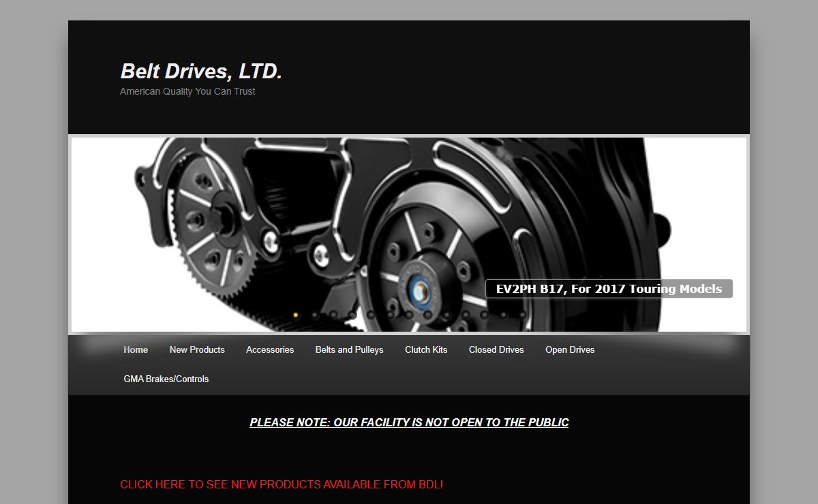Image resolution: width=818 pixels, height=504 pixels.
Task: Open the New Products menu item
Action: [x=197, y=349]
